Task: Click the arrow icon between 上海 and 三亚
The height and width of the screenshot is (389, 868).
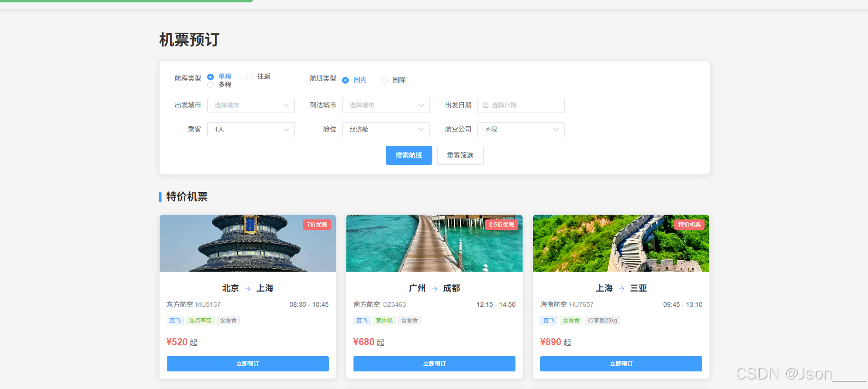Action: point(621,289)
